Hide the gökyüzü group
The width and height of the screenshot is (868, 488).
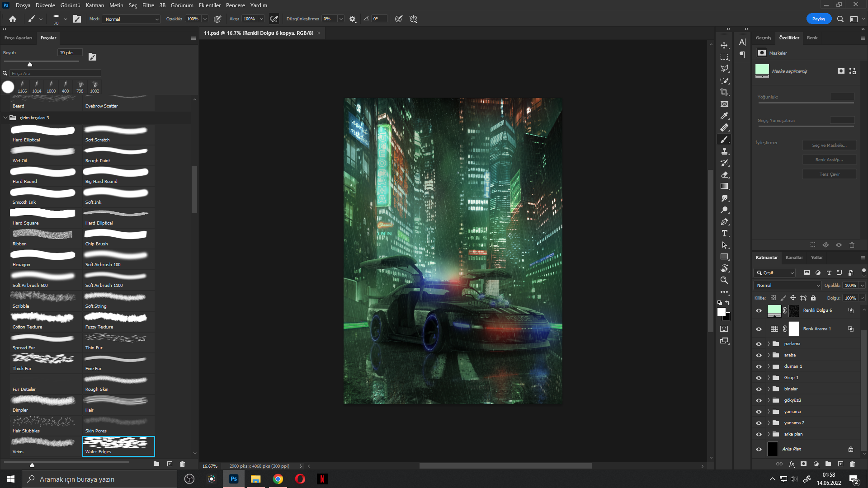[x=759, y=400]
